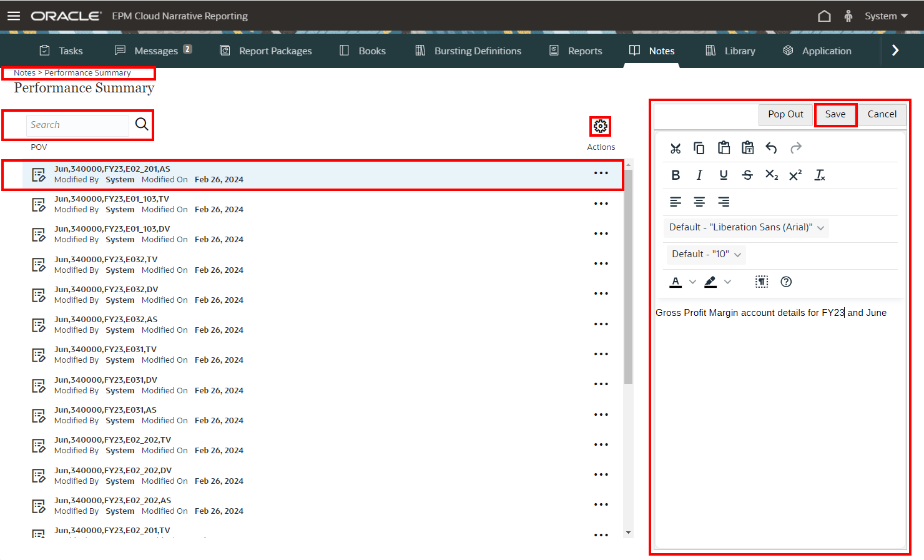
Task: Redo the last edit
Action: click(795, 148)
